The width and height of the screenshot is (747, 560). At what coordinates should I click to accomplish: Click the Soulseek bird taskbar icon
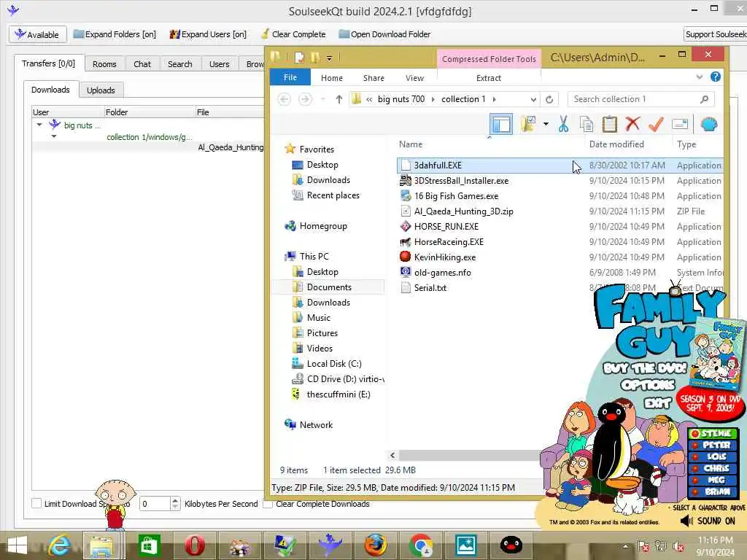click(x=330, y=545)
